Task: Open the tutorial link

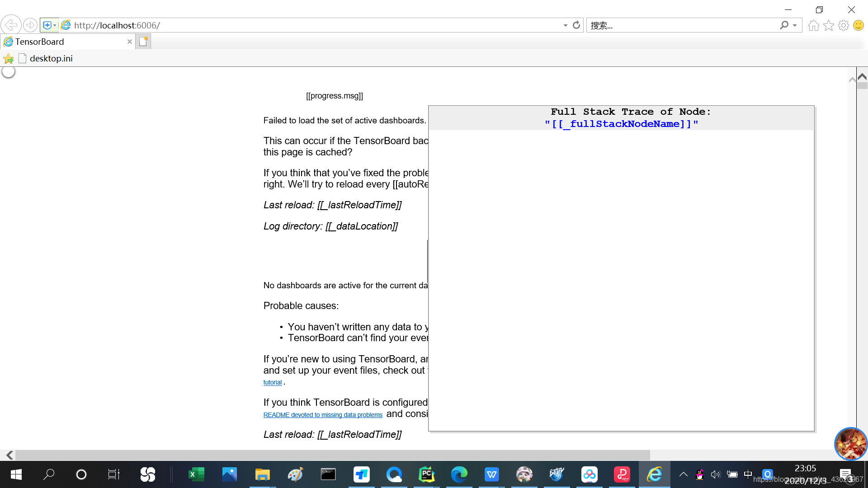Action: point(273,382)
